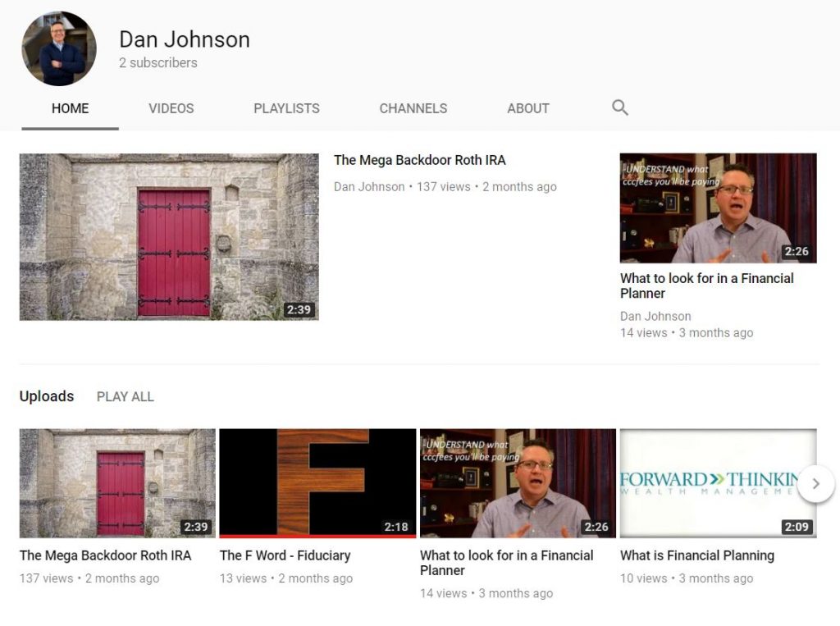Select the Channels tab

[413, 108]
